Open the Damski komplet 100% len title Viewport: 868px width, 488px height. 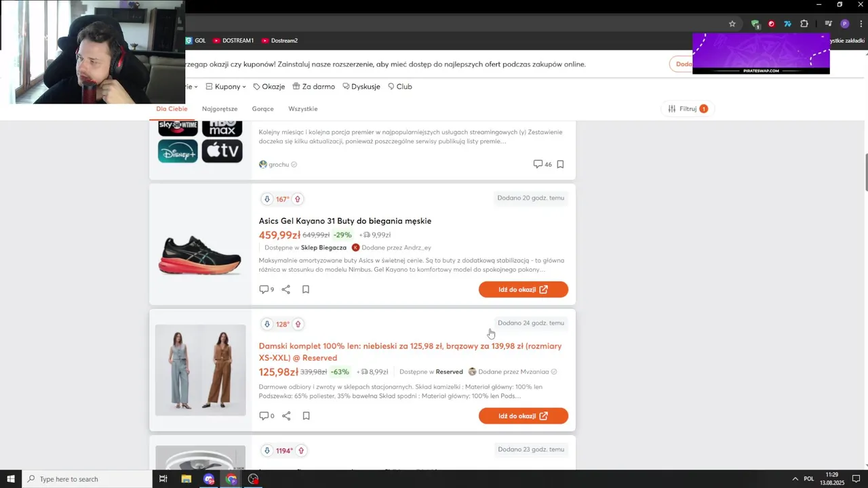410,352
